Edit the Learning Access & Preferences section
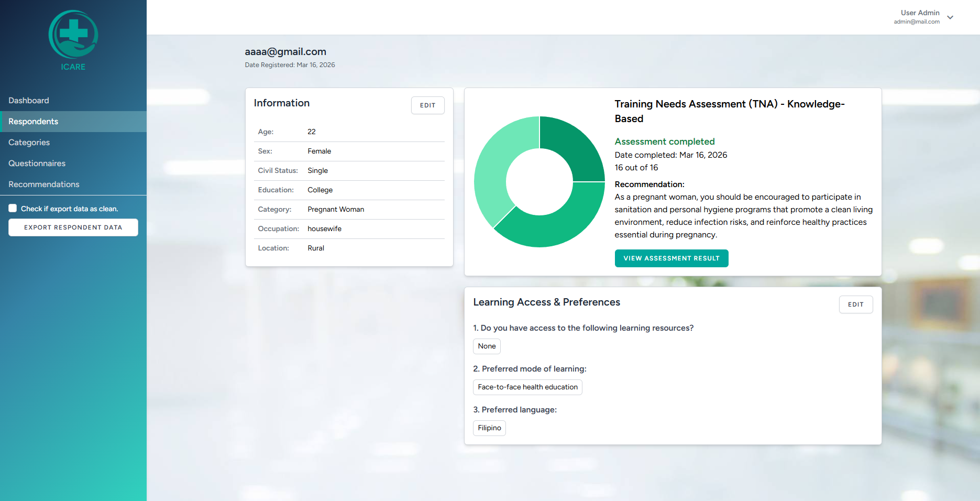 [856, 304]
